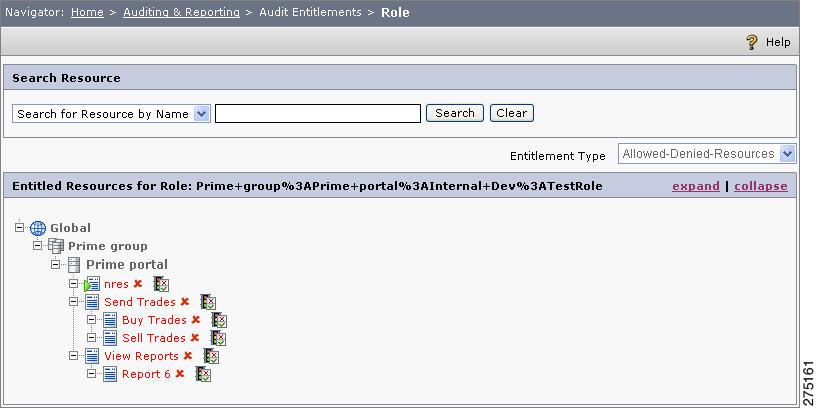816x408 pixels.
Task: Collapse the Report 6 node
Action: tap(92, 373)
